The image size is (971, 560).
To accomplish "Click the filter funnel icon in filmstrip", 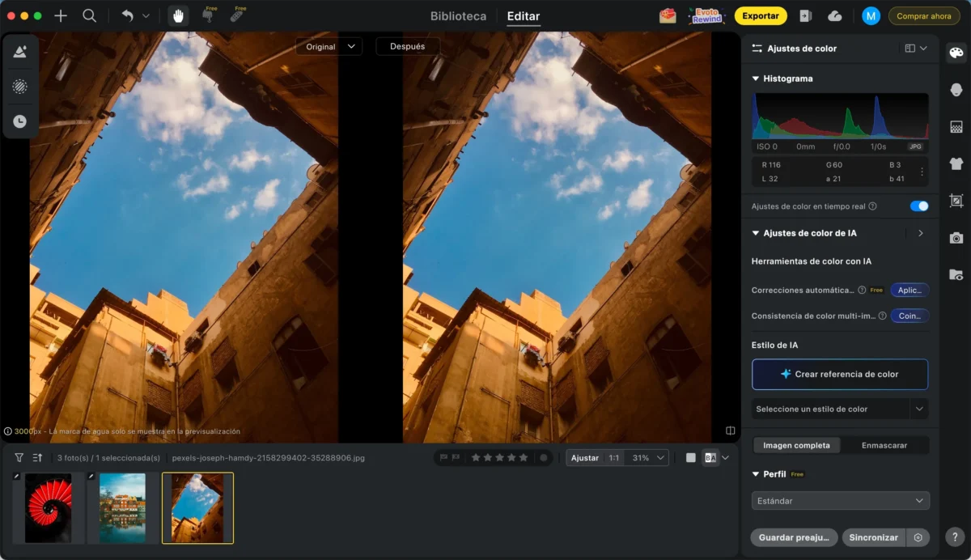I will click(19, 458).
